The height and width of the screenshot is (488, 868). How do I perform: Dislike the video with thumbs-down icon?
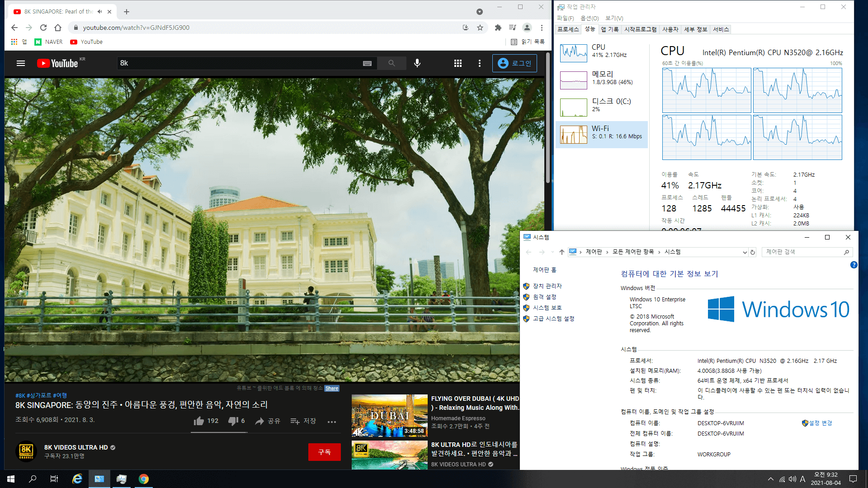pyautogui.click(x=233, y=421)
